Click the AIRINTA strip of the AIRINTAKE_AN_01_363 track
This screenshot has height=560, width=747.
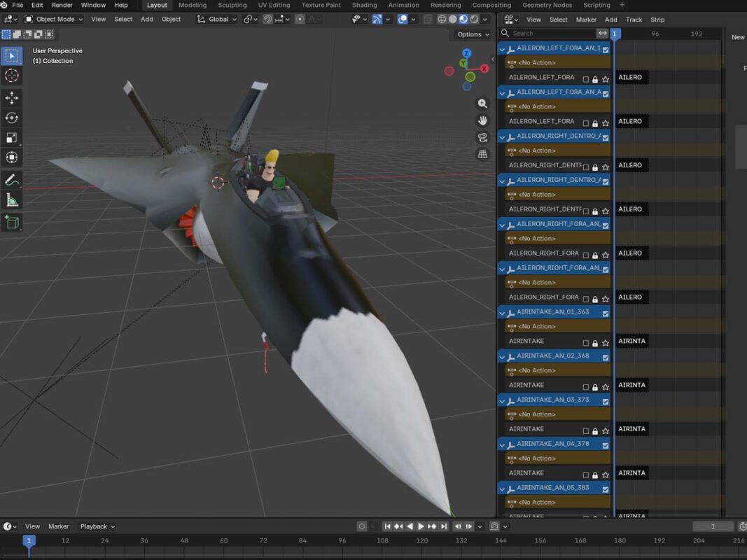coord(631,341)
